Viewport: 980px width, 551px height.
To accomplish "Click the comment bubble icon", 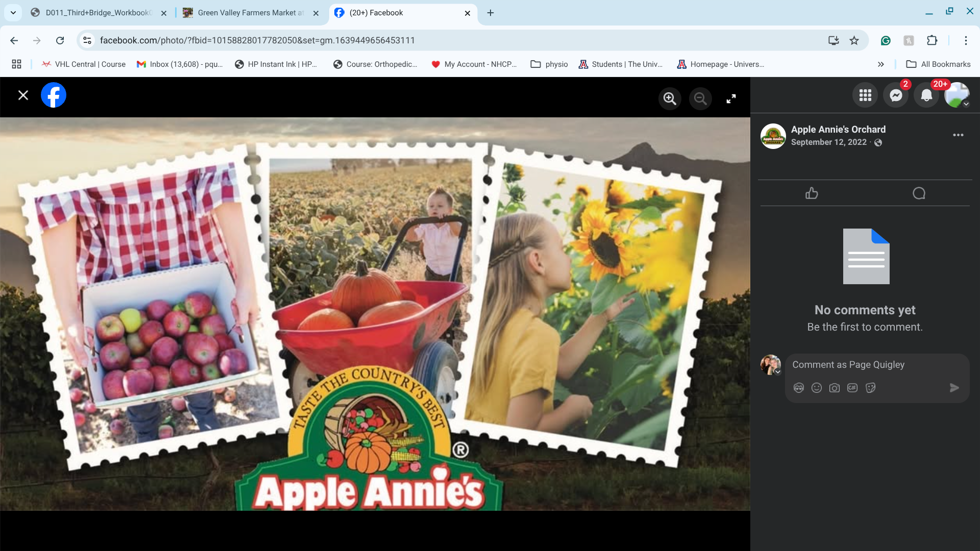I will point(919,193).
